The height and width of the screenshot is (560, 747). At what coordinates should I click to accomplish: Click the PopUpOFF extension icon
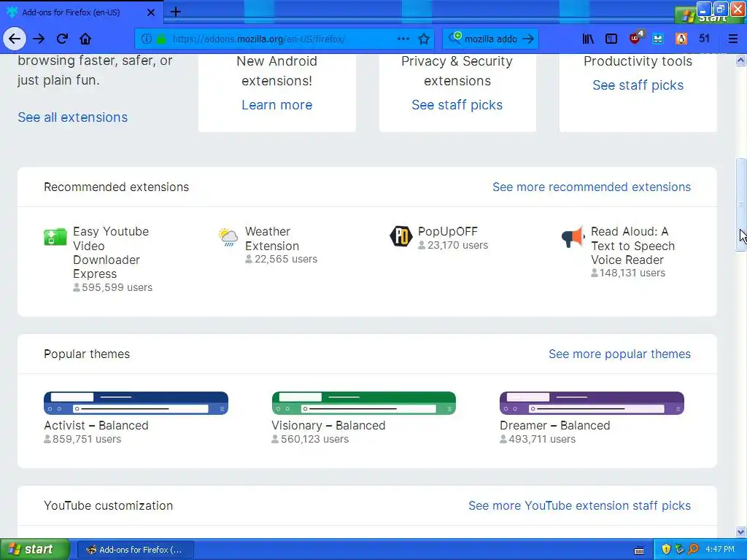[x=401, y=236]
